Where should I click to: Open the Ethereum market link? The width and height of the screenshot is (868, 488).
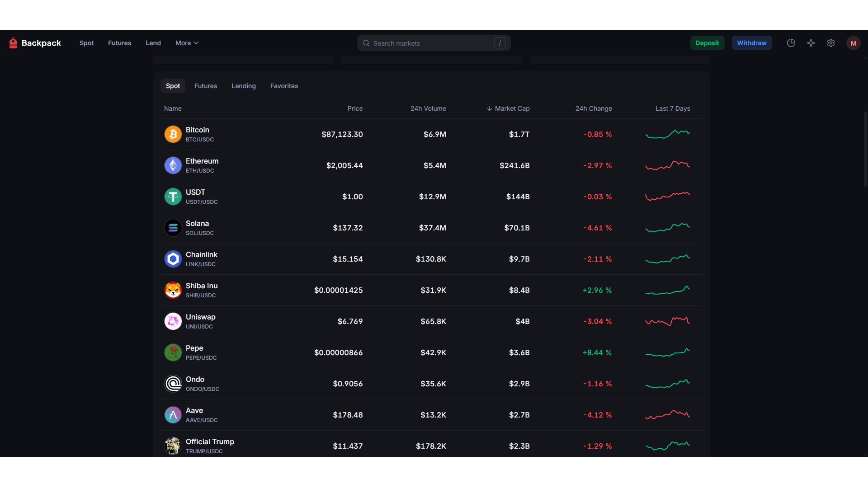pos(202,161)
